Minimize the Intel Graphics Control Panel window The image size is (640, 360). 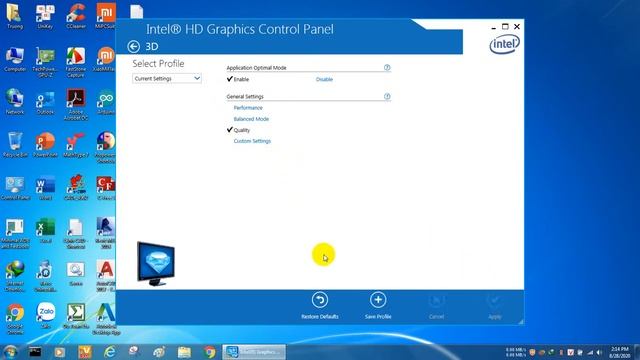click(493, 27)
